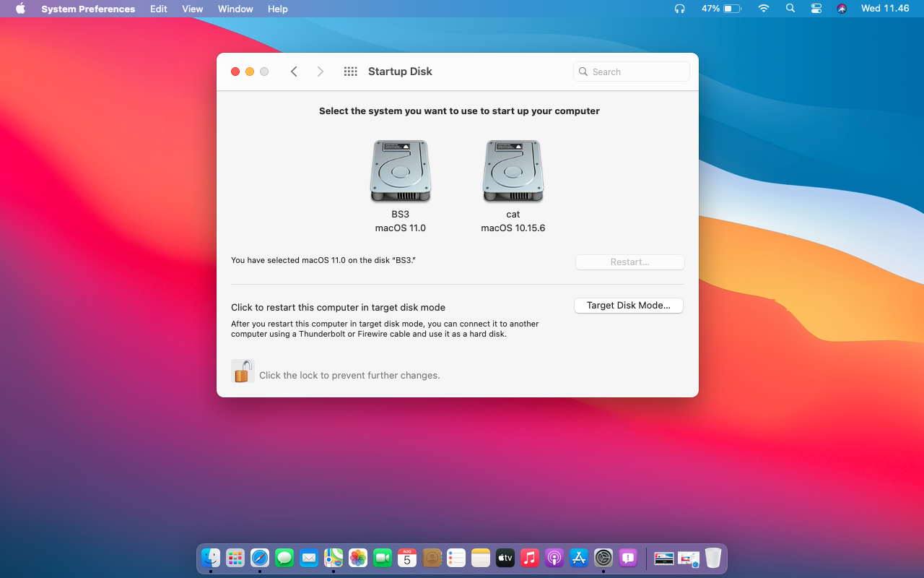Focus the Search field
924x578 pixels.
[x=632, y=72]
